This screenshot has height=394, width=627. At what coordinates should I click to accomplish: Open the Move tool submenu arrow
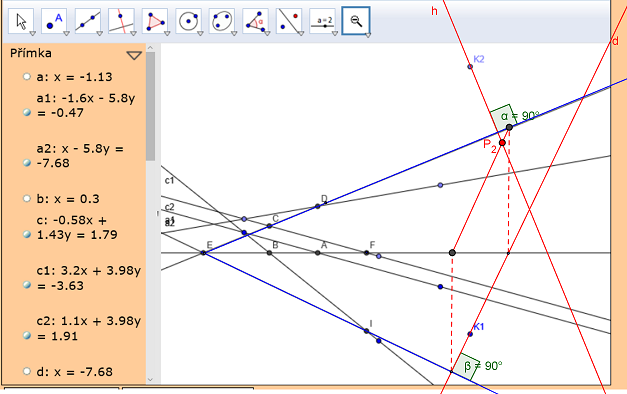(33, 34)
